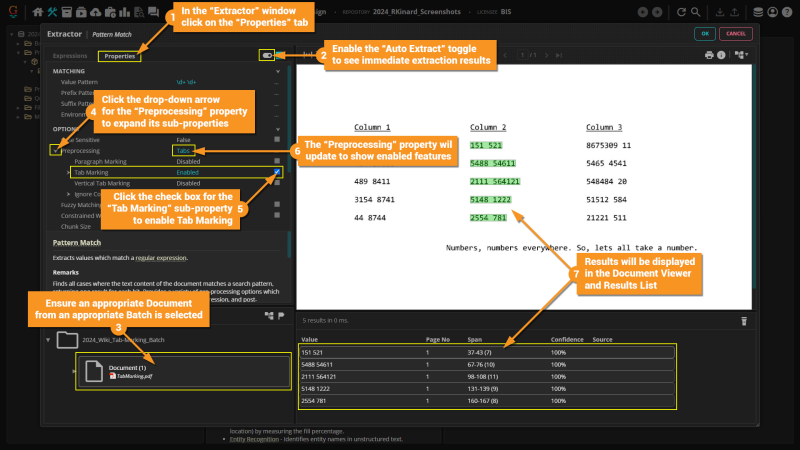
Task: Open the Home page icon
Action: (38, 12)
